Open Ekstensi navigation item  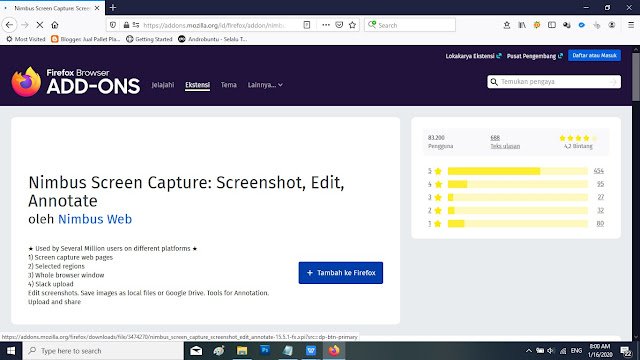pyautogui.click(x=198, y=85)
